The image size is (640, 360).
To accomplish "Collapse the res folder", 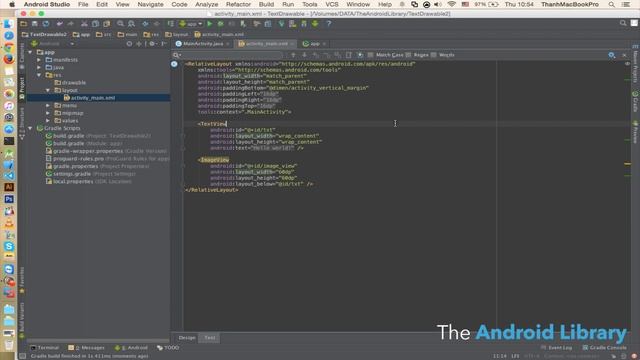I will 39,75.
